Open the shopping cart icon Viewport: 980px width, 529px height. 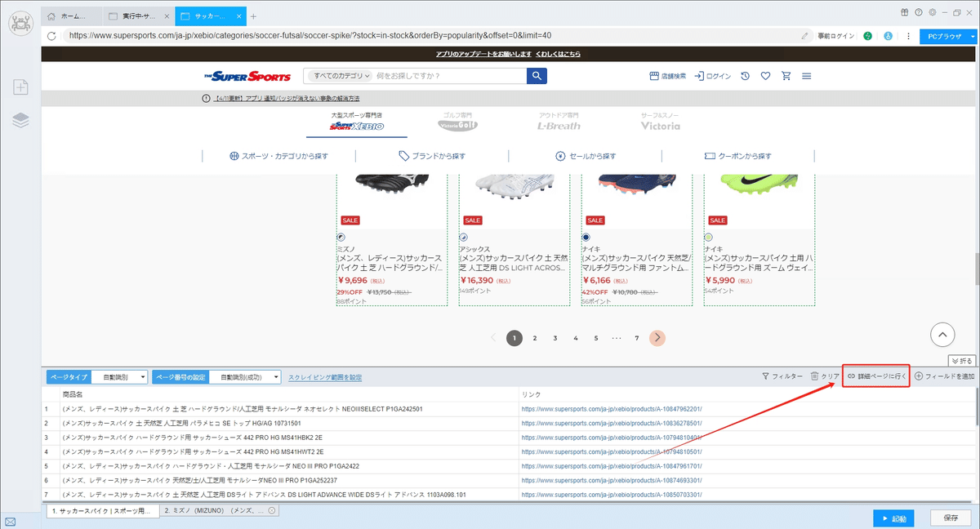pyautogui.click(x=786, y=76)
